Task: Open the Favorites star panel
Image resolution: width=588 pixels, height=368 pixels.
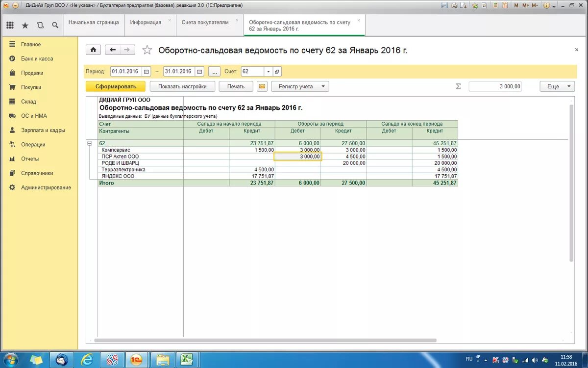Action: (25, 25)
